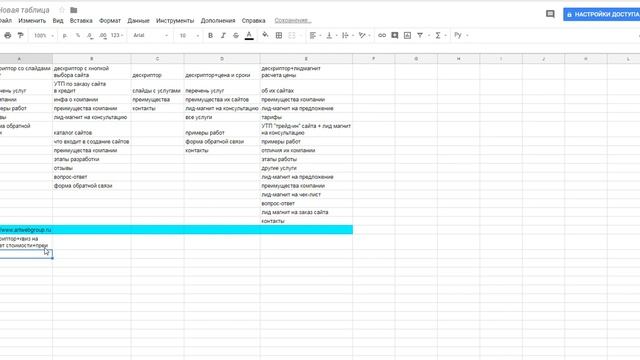Click the Сохранение... status link
Image resolution: width=640 pixels, height=360 pixels.
coord(293,20)
